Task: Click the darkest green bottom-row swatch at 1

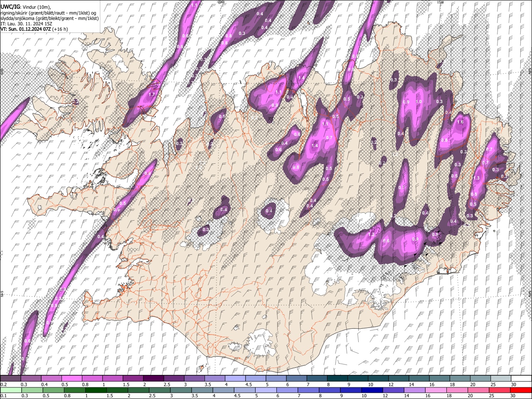Action: tap(96, 390)
